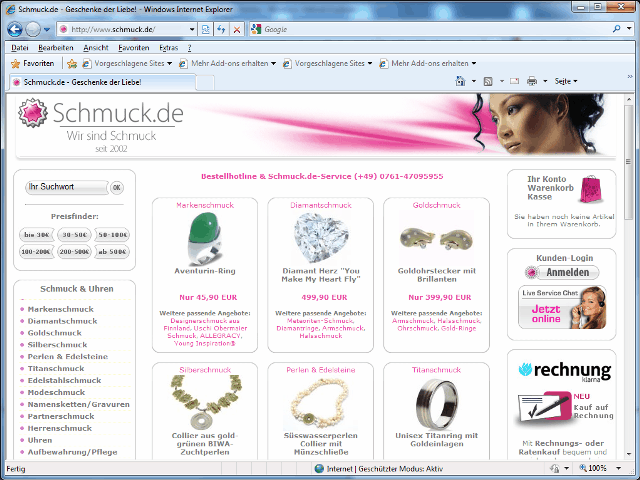Open ALLEGRACY link under Markenschmuck
Screen dimensions: 640x480
click(220, 336)
